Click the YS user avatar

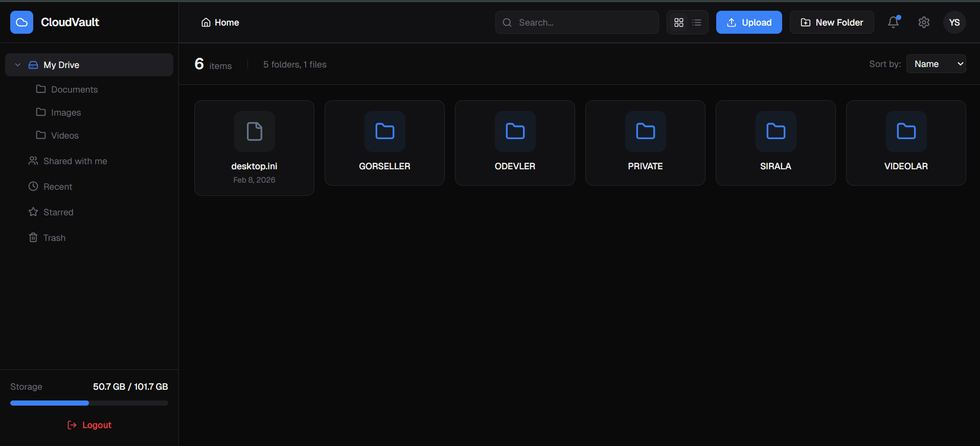[x=954, y=23]
